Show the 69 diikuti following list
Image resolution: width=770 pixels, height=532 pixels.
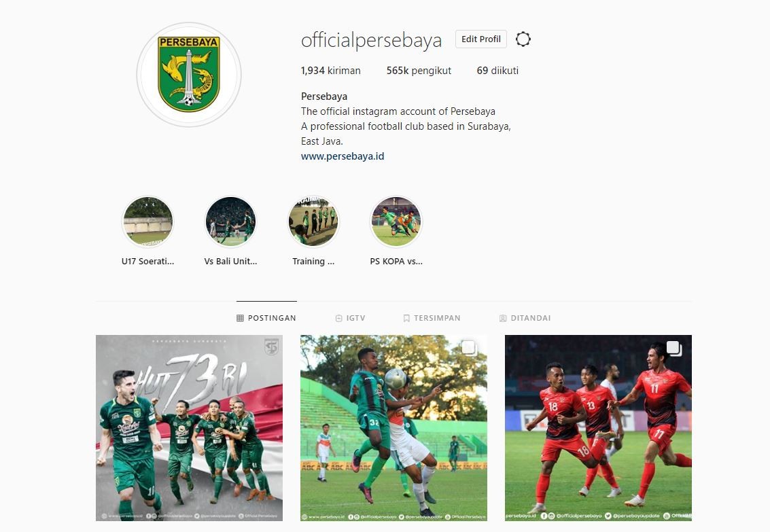pos(497,71)
